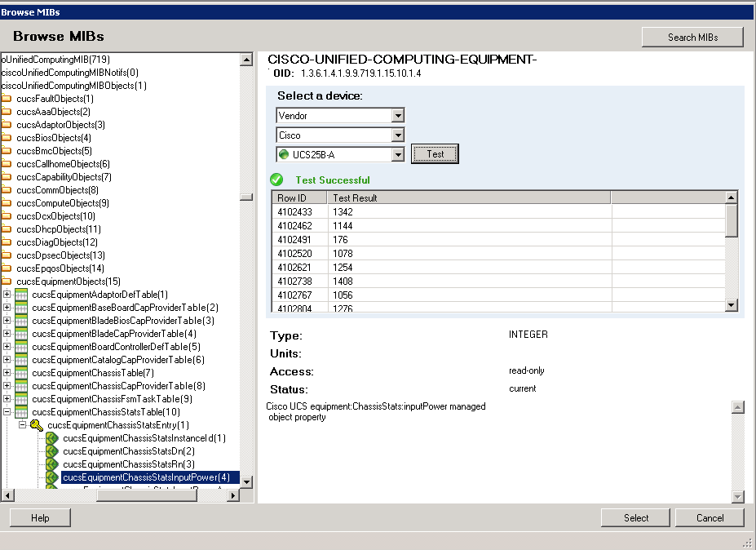Viewport: 756px width, 550px height.
Task: Select ciscoUnifiedComputingMIBNotifs(0) in tree
Action: pos(70,73)
